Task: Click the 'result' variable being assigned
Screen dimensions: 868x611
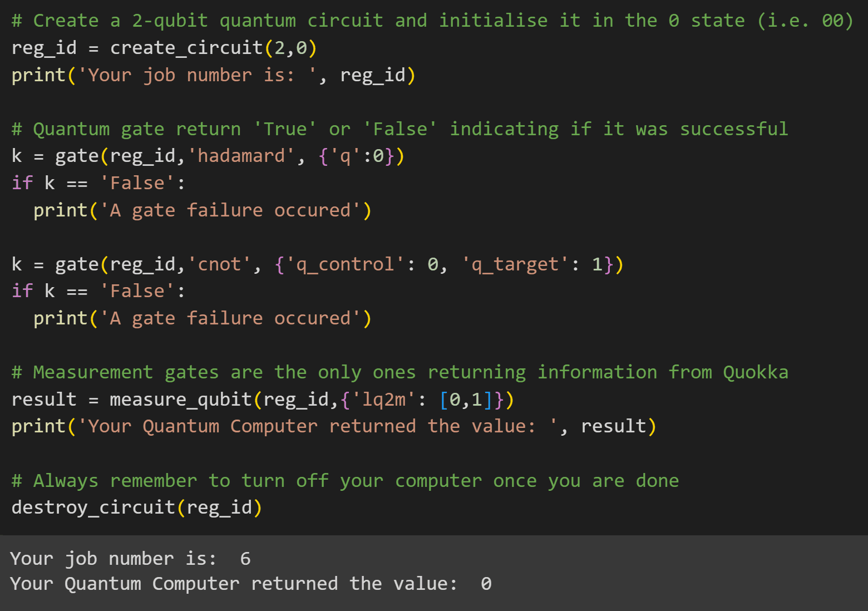Action: click(43, 399)
